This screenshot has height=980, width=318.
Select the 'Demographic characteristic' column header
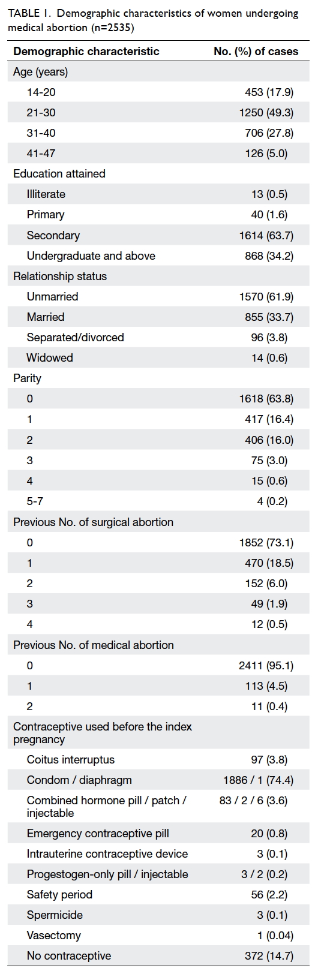pos(86,52)
